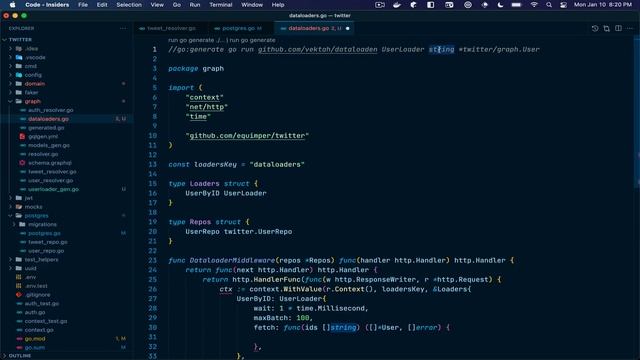Collapse the postgres folder
Viewport: 640px width, 360px height.
[11, 216]
